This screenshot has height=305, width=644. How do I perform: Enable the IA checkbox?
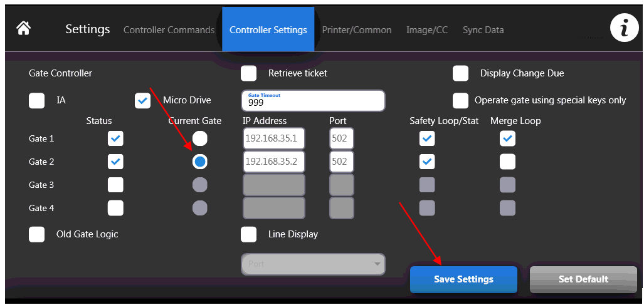pos(37,100)
